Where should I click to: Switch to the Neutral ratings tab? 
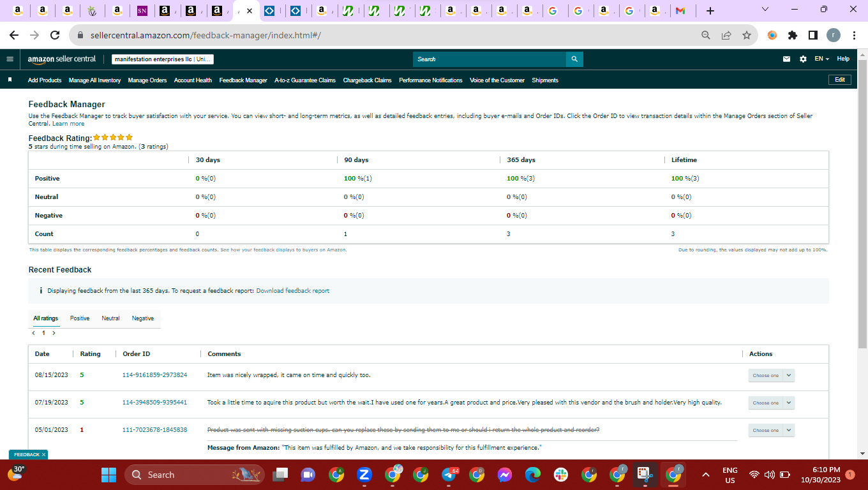point(110,318)
